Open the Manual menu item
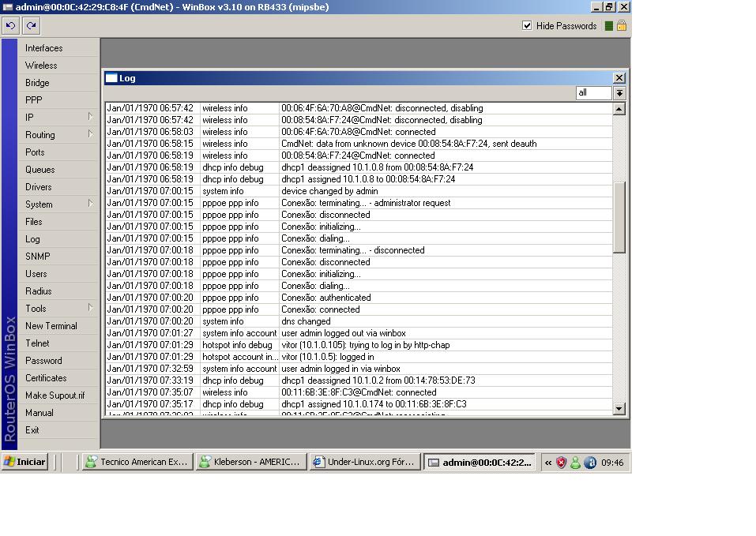Screen dimensions: 756x536 point(58,412)
